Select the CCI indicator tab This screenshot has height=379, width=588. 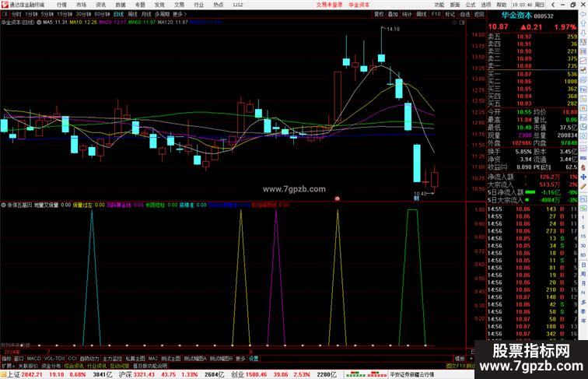click(x=72, y=359)
